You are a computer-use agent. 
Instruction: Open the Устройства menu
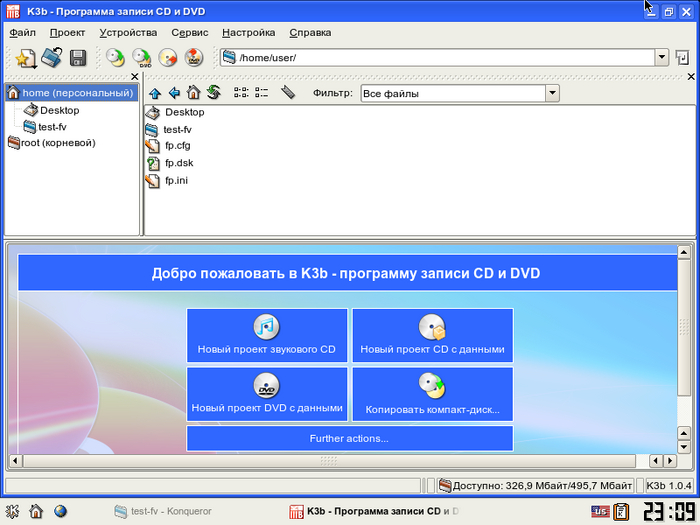coord(128,32)
